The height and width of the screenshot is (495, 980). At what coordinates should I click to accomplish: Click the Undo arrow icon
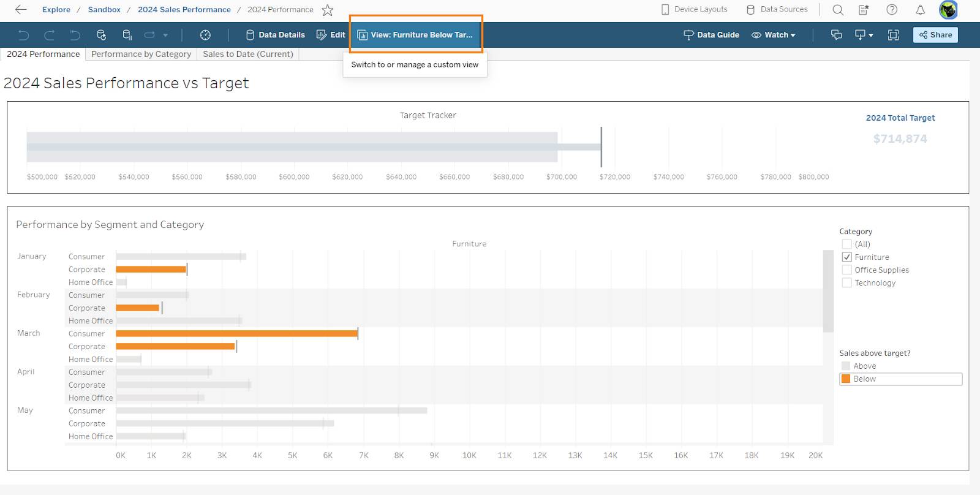tap(24, 35)
